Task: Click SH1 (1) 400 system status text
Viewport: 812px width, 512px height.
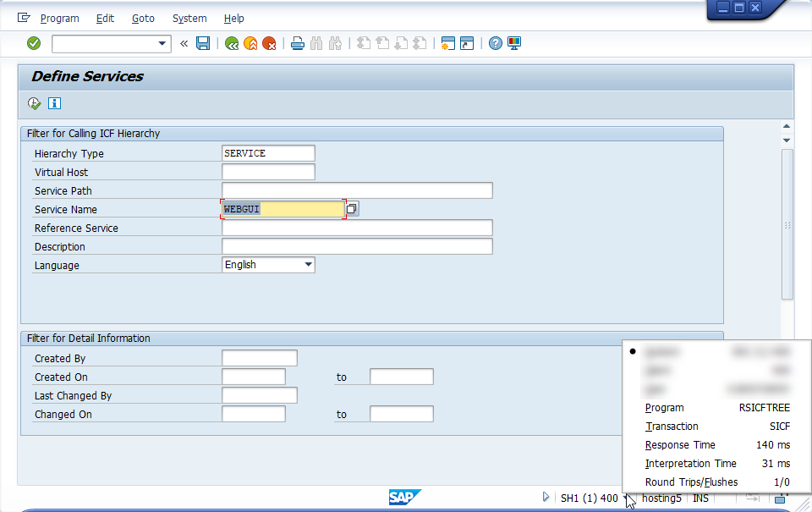Action: click(x=590, y=498)
